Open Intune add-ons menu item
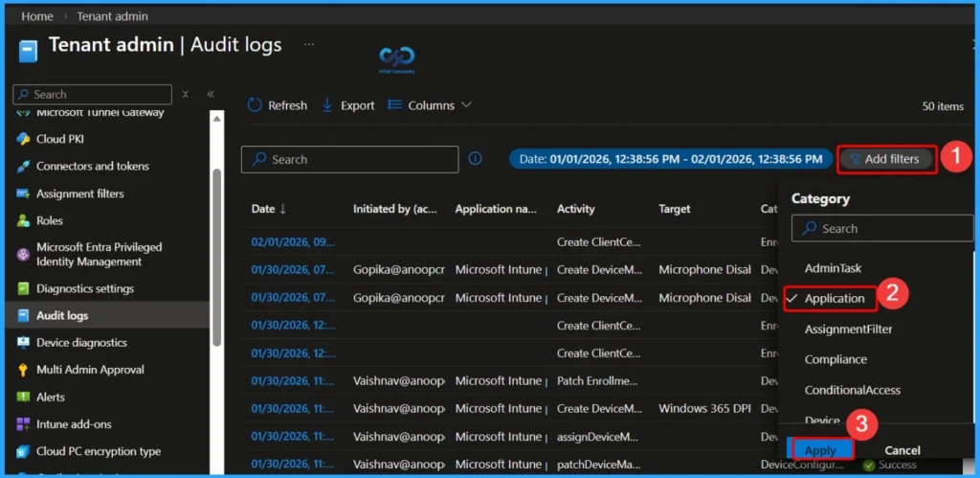 pyautogui.click(x=74, y=424)
